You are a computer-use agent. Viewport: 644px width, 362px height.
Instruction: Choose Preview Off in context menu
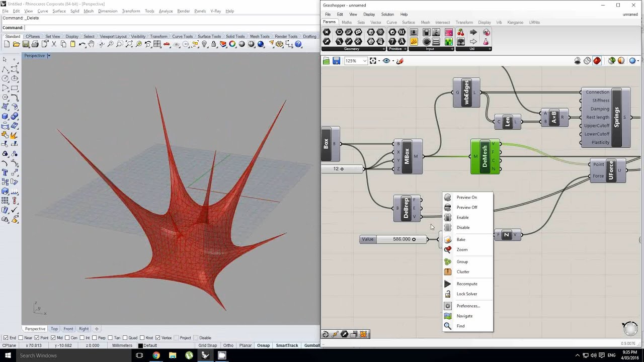[x=467, y=207]
